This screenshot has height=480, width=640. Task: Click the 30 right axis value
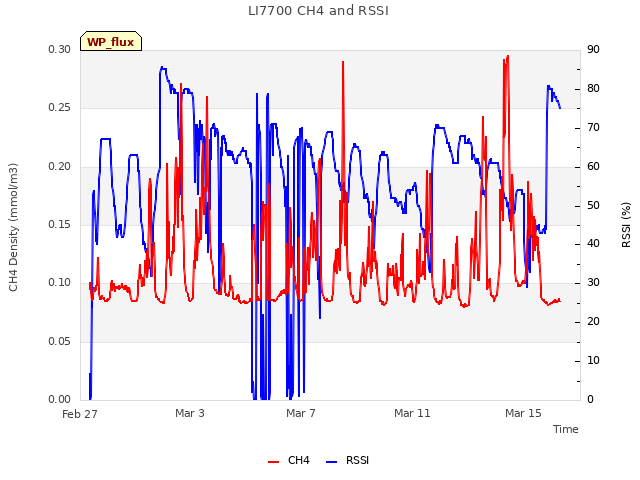pos(593,282)
